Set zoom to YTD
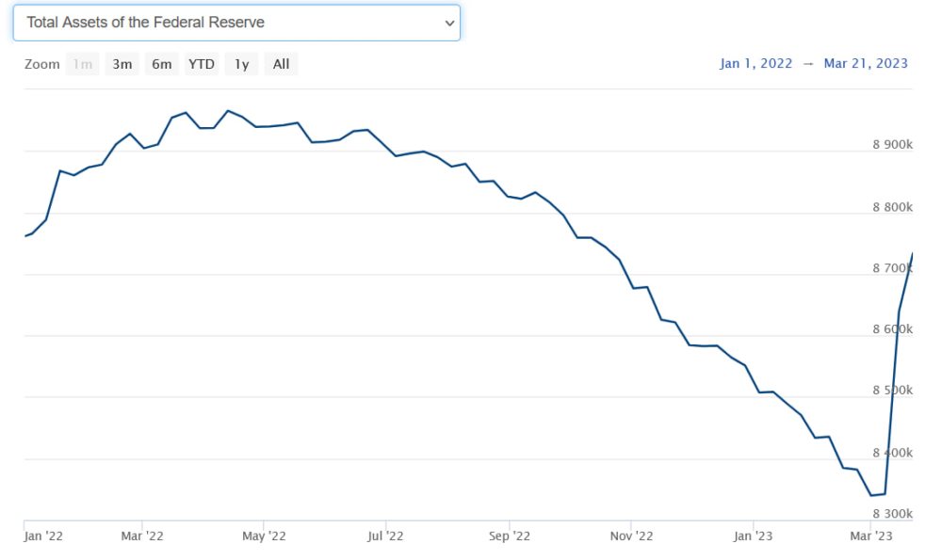Image resolution: width=942 pixels, height=560 pixels. pos(202,64)
